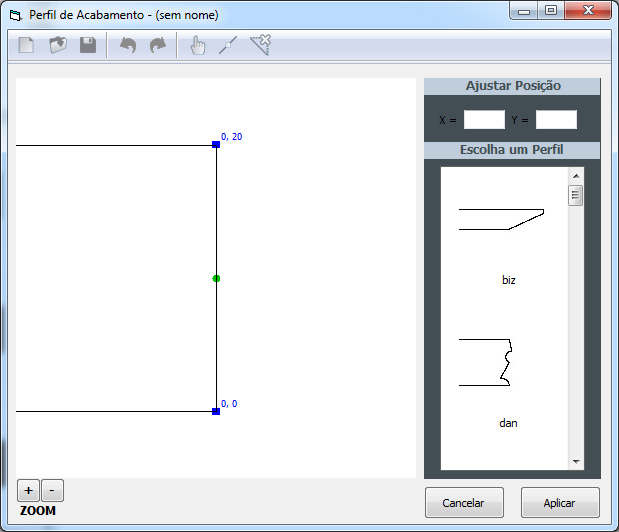Focus the Y position input field

[x=556, y=120]
